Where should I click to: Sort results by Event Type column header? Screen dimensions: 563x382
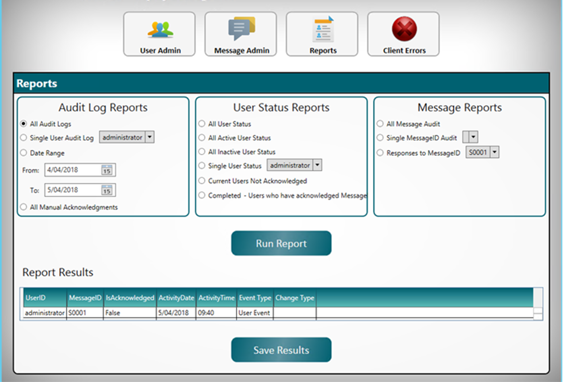point(255,298)
